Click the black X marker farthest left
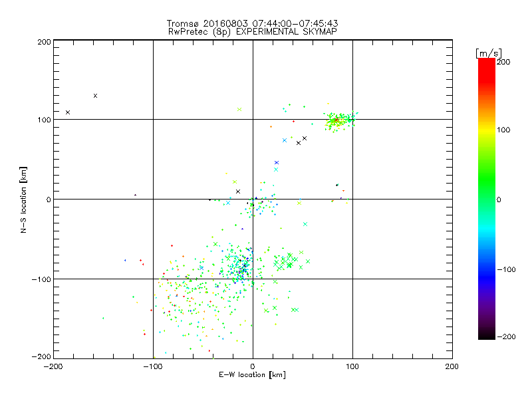Screen dimensions: 532x399 68,112
